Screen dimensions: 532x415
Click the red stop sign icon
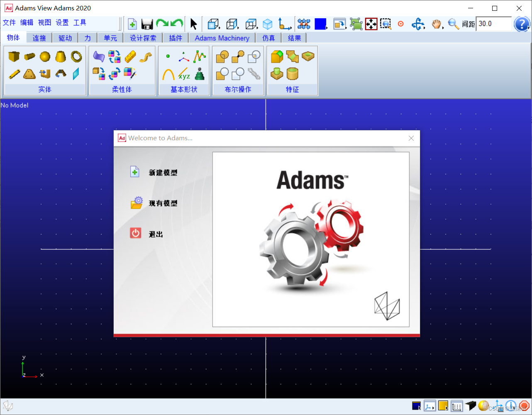[525, 406]
